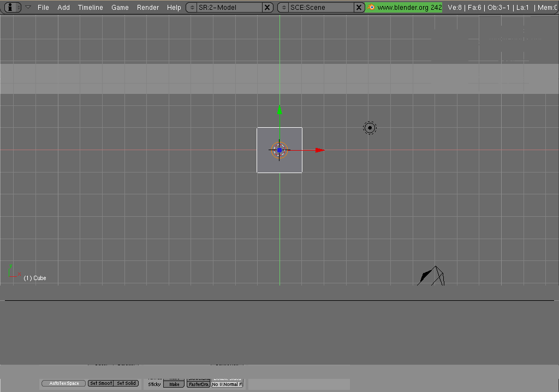Expand the SCE:Scene selector arrows
Viewport: 559px width, 392px height.
tap(283, 7)
